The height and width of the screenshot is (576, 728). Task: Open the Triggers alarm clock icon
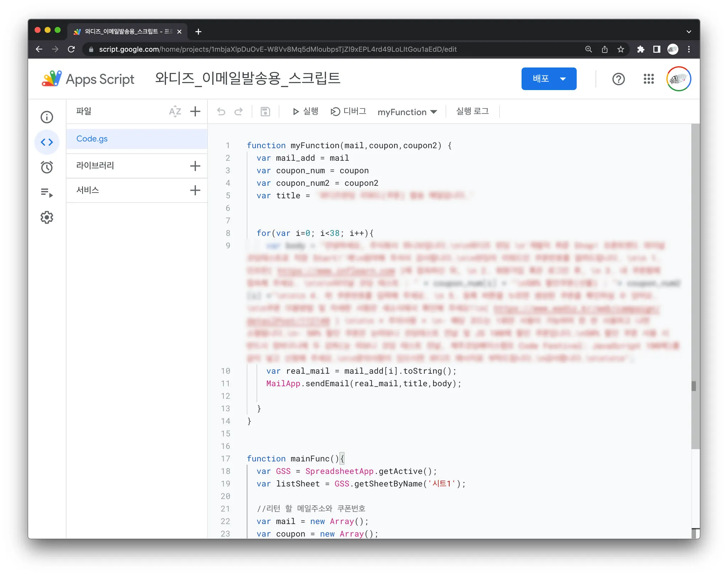pyautogui.click(x=47, y=167)
